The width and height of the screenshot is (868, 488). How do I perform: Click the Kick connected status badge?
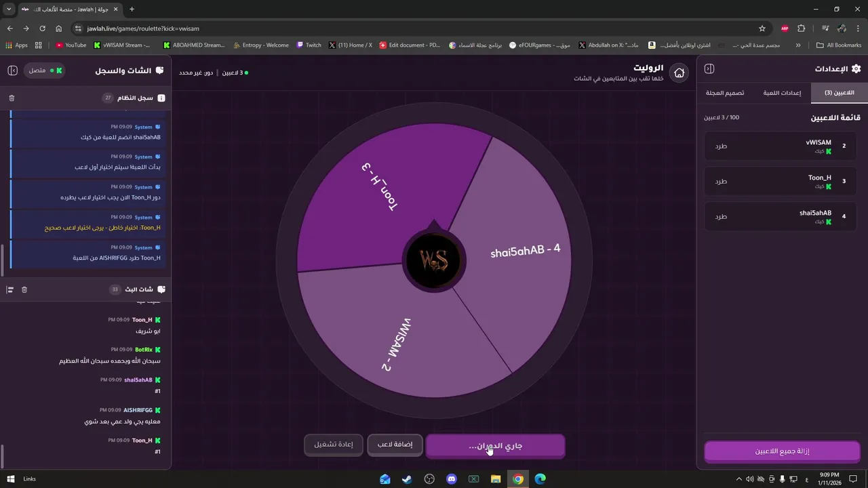click(x=45, y=70)
